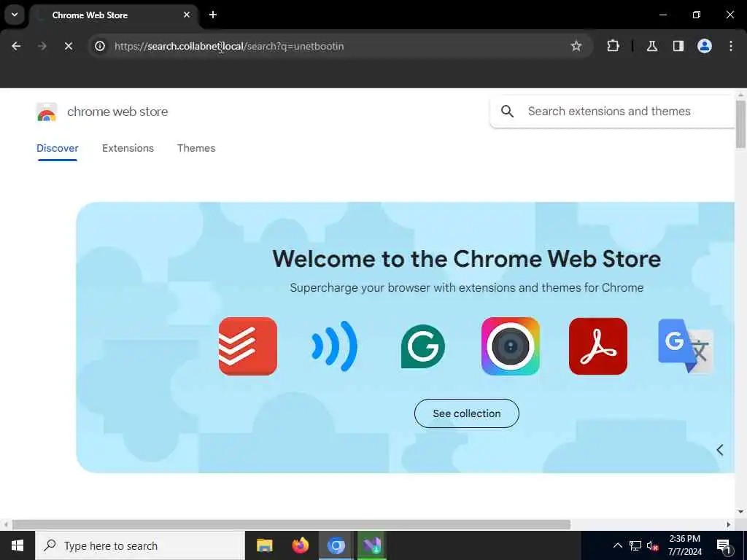Open the Extensions puzzle-piece menu
Image resolution: width=747 pixels, height=560 pixels.
tap(613, 46)
